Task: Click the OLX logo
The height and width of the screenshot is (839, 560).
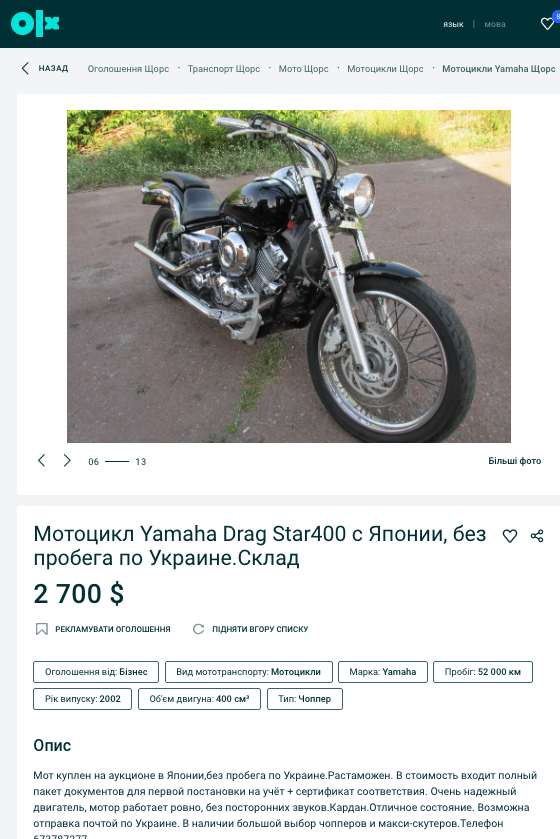Action: point(35,24)
